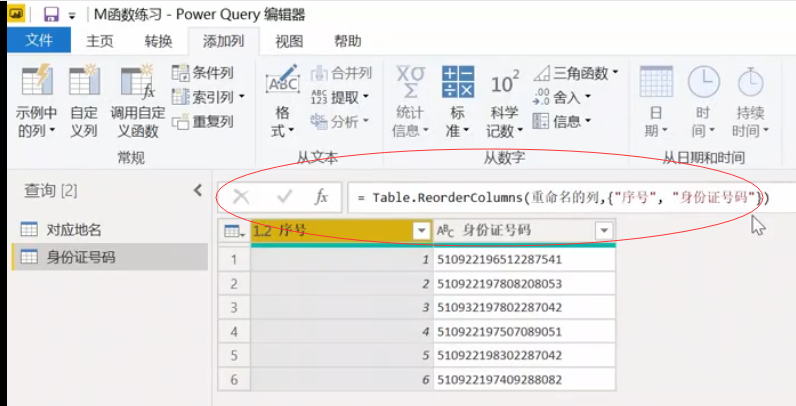Click the 1.2 data type icon of 序号
Image resolution: width=796 pixels, height=406 pixels.
(262, 231)
